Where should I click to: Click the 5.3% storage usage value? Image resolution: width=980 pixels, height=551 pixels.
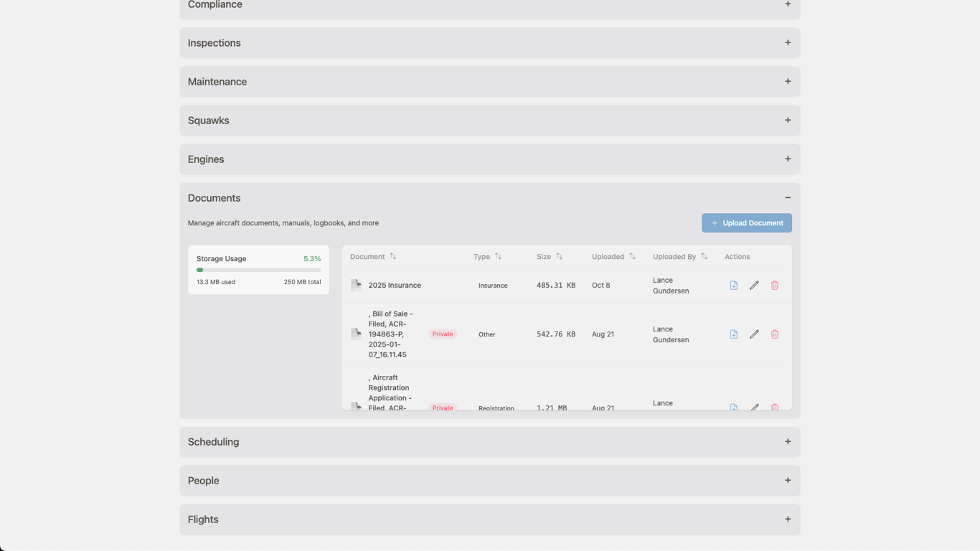(312, 259)
